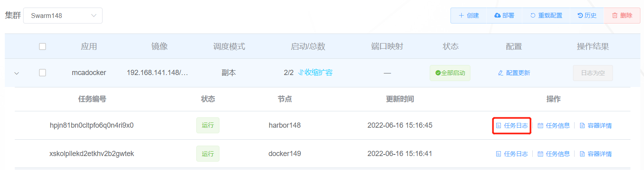The width and height of the screenshot is (644, 170).
Task: Click the 创建 plus button
Action: [x=469, y=16]
